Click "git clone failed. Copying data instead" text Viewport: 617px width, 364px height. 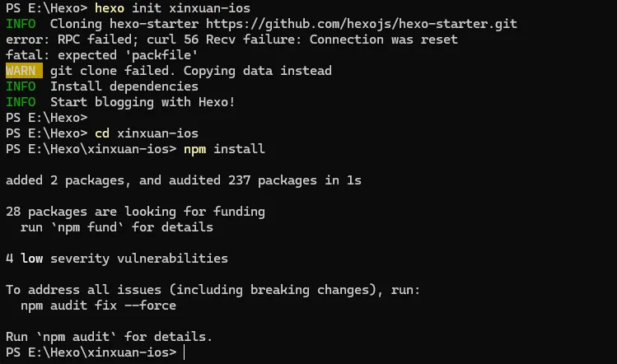(x=191, y=71)
